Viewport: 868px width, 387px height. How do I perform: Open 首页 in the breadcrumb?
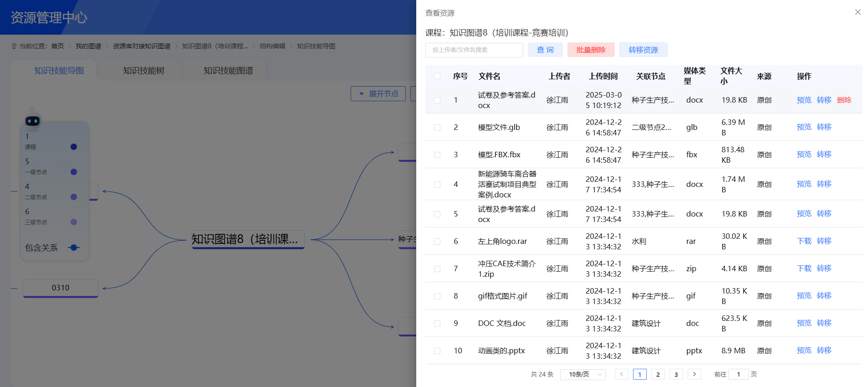click(x=57, y=46)
